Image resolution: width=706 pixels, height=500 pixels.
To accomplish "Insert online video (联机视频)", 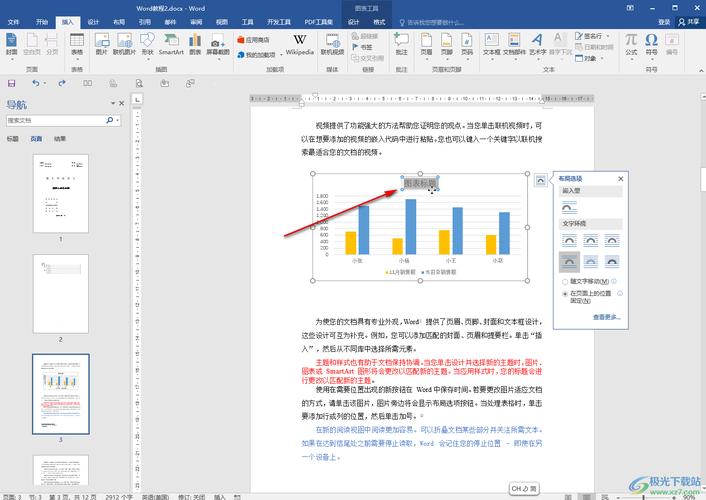I will (332, 45).
